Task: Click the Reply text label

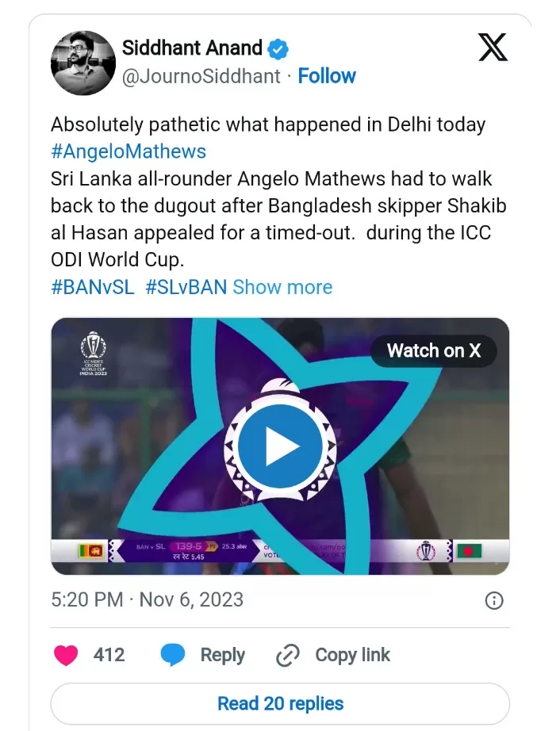Action: (222, 655)
